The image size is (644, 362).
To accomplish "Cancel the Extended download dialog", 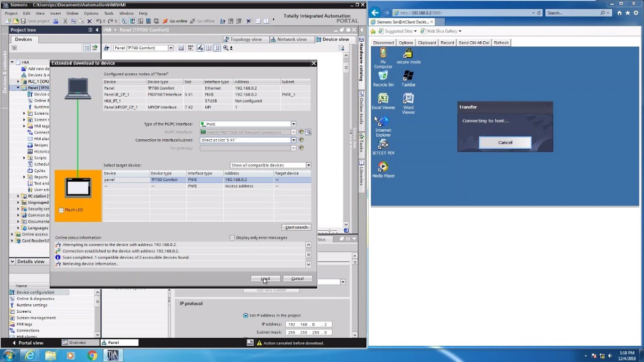I will (x=297, y=279).
